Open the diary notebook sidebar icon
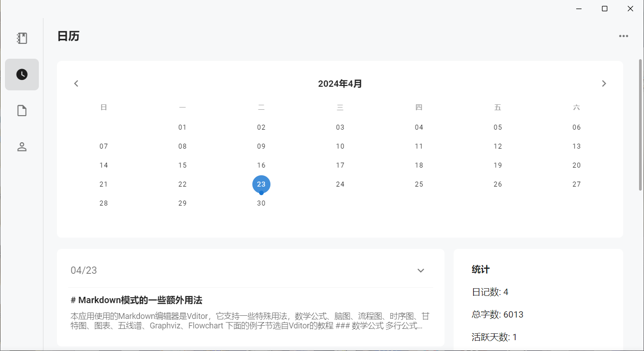The height and width of the screenshot is (351, 644). [22, 38]
